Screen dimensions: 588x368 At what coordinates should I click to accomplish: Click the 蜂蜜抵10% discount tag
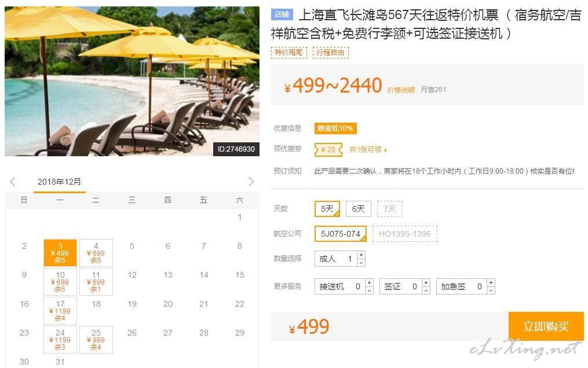[335, 128]
